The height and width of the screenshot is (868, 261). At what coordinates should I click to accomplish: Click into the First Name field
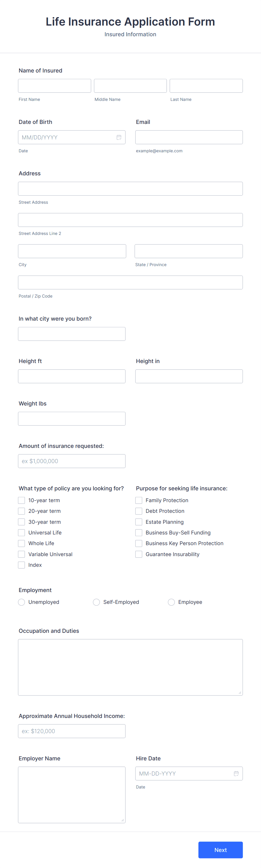point(54,85)
